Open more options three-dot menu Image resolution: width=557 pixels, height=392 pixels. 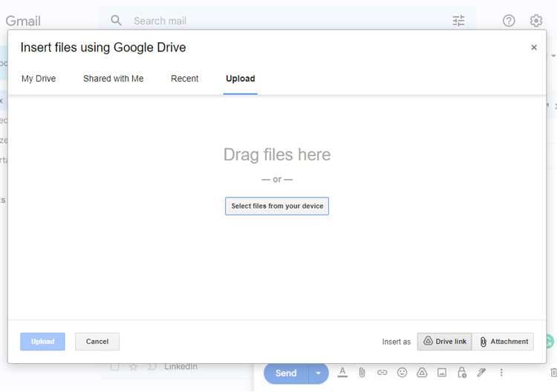tap(501, 373)
